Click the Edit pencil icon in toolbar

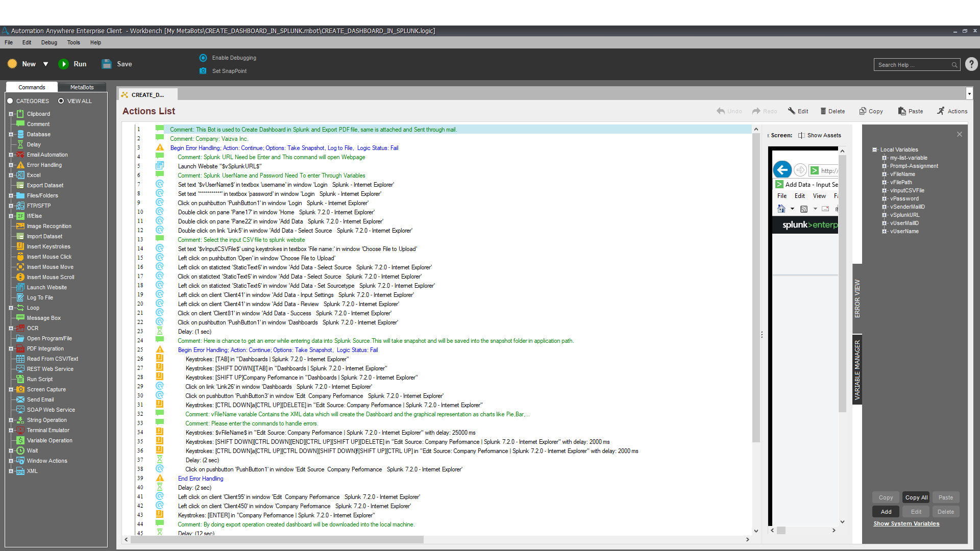point(792,111)
